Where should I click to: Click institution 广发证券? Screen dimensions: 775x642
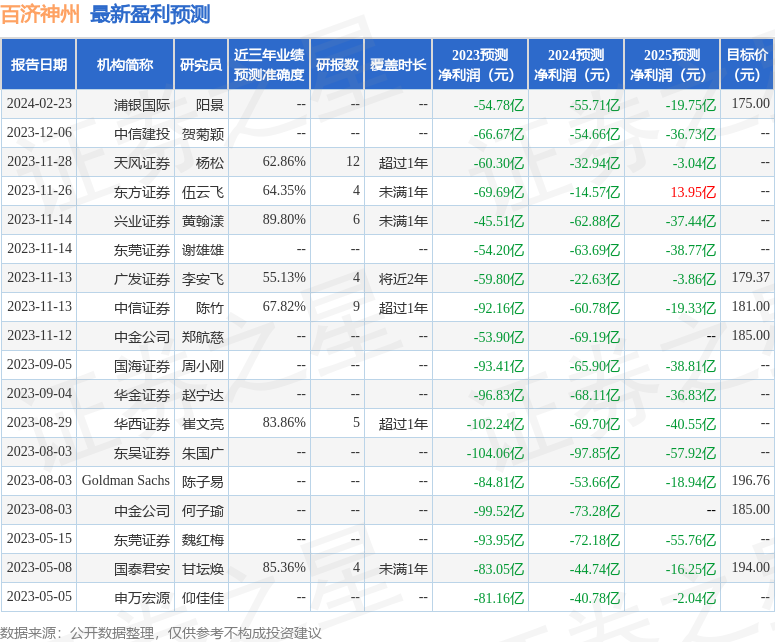[142, 279]
